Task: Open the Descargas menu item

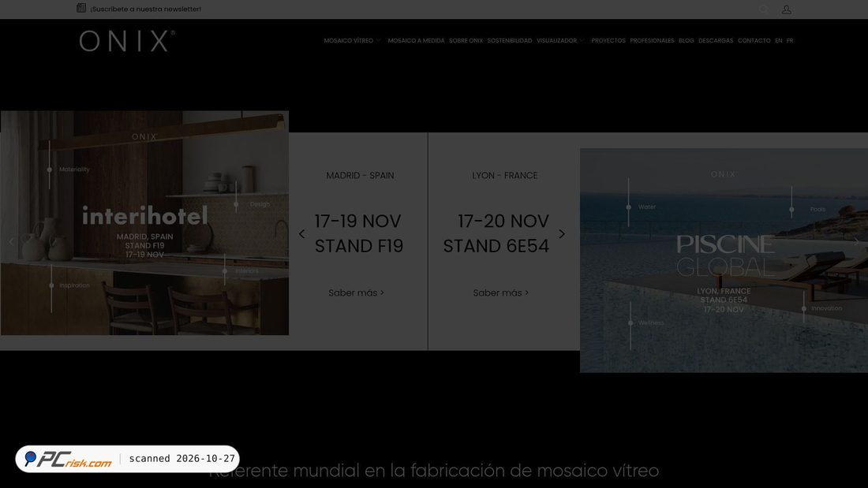Action: [x=716, y=40]
